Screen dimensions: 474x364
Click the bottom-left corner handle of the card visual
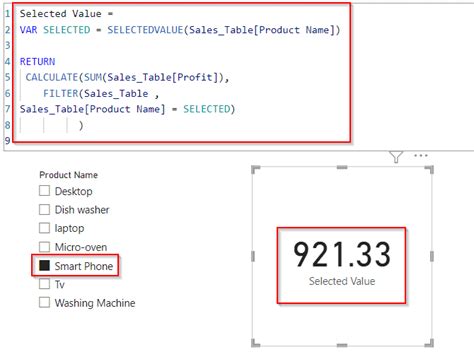[x=255, y=343]
